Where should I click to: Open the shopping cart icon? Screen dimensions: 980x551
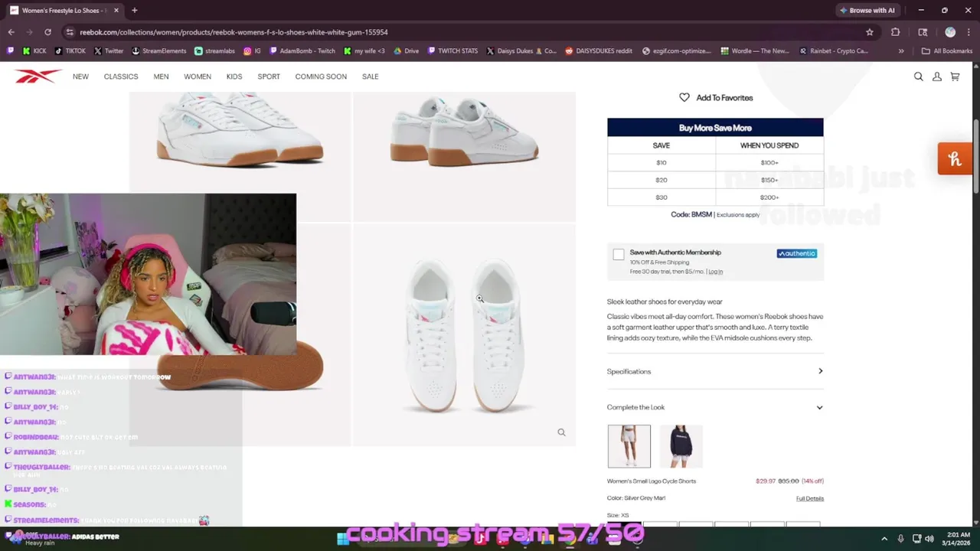(955, 77)
